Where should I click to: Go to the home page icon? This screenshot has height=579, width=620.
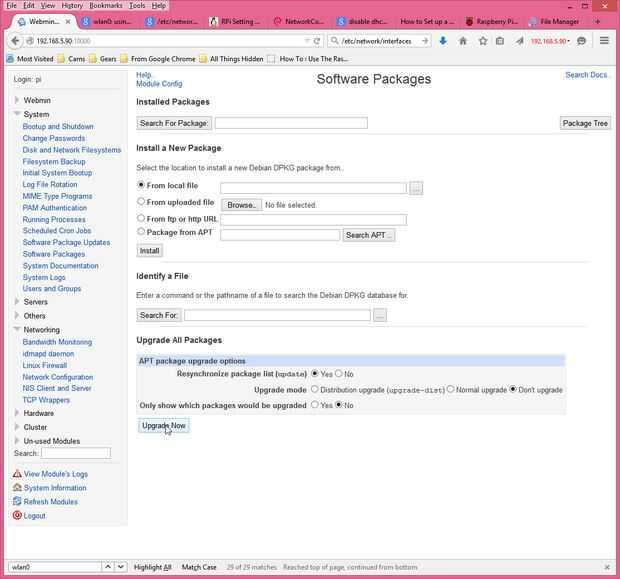(x=463, y=41)
